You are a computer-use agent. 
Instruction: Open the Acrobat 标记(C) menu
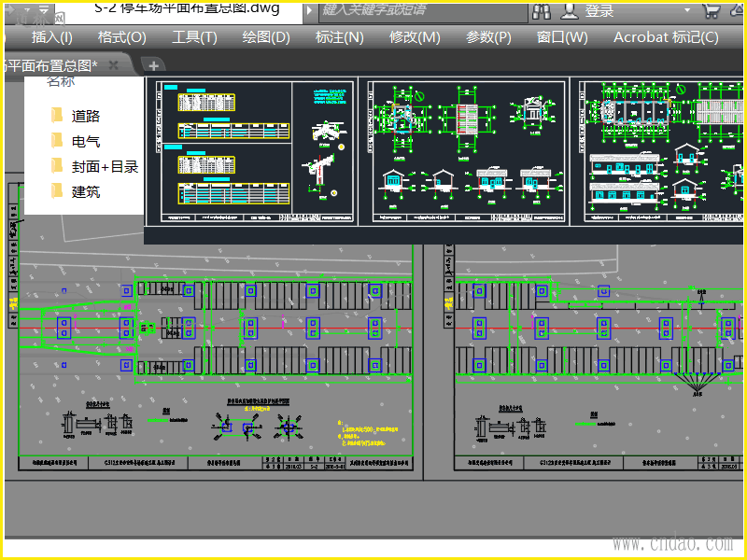click(666, 37)
